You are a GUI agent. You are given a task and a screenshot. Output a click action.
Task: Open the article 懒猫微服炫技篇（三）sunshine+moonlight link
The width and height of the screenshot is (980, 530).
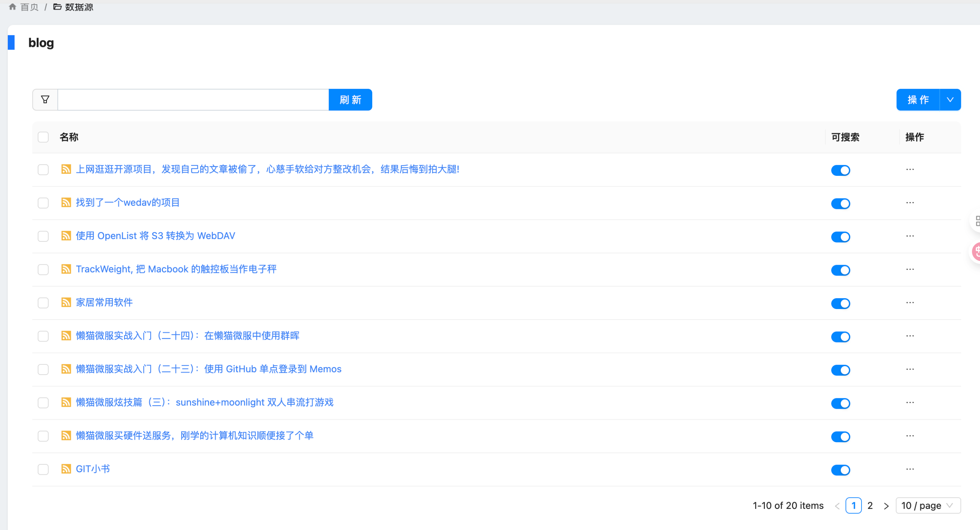[204, 402]
